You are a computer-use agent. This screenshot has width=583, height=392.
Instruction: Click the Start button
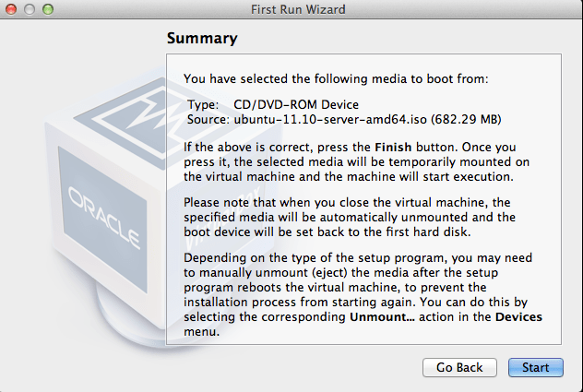(535, 367)
